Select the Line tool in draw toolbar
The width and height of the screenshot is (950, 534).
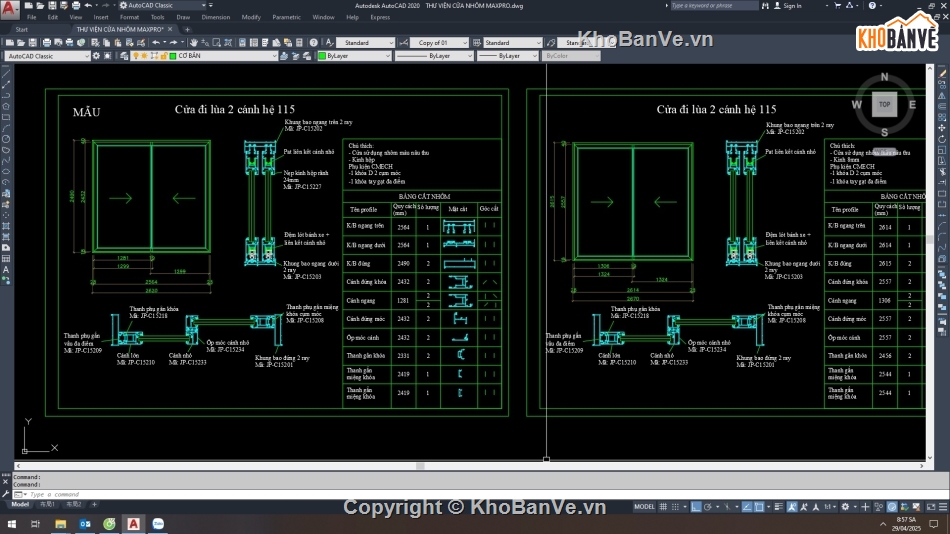[x=6, y=74]
